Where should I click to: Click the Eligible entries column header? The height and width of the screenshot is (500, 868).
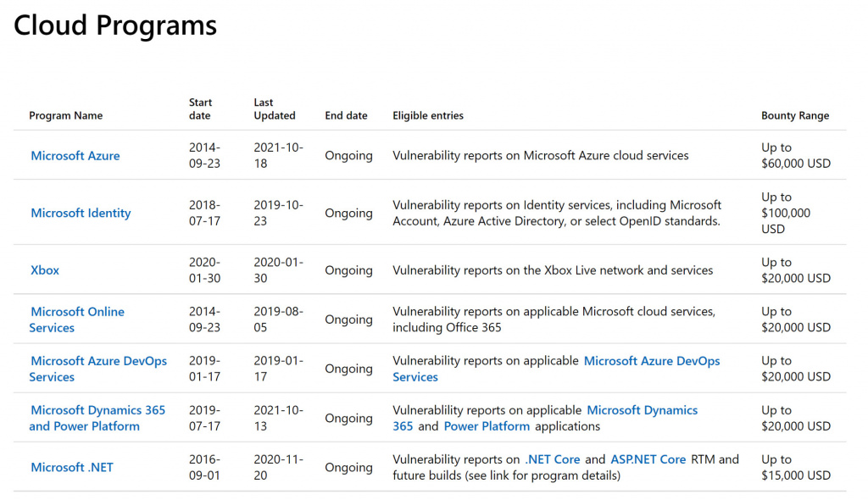[428, 116]
